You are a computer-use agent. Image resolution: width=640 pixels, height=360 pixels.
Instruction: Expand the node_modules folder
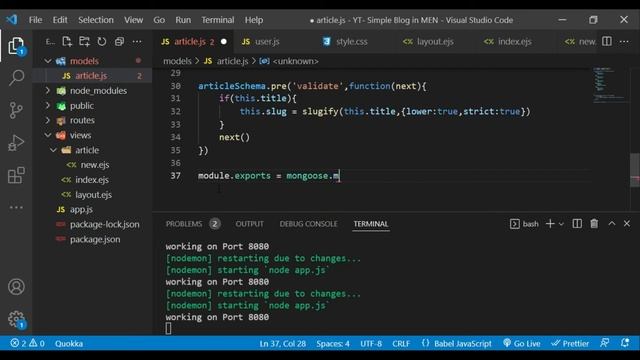click(48, 91)
